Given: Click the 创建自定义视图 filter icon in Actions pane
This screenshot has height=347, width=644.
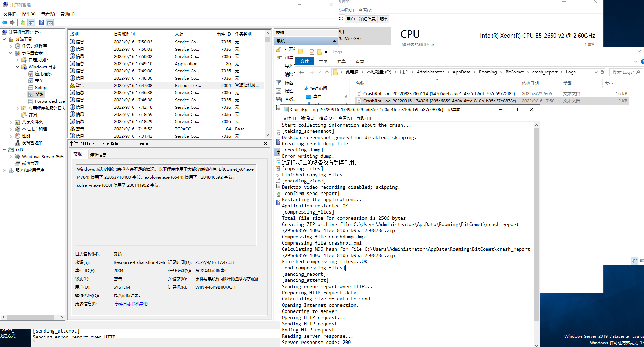Looking at the screenshot, I should [279, 58].
